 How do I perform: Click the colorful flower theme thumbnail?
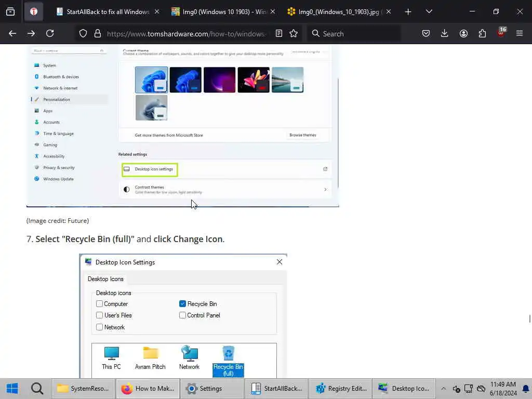point(254,79)
